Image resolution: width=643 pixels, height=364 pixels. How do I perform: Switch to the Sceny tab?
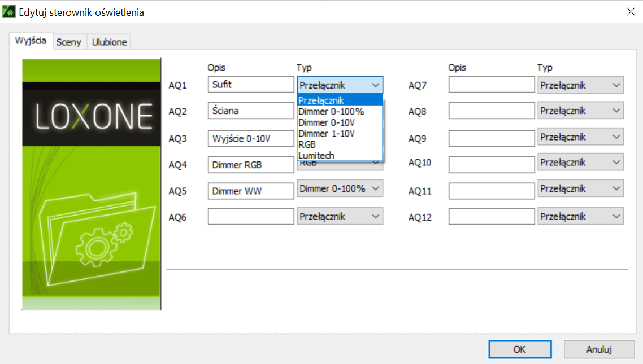(69, 42)
